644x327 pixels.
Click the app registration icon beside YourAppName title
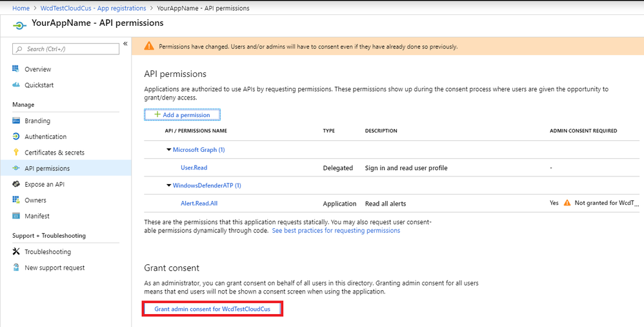[20, 25]
